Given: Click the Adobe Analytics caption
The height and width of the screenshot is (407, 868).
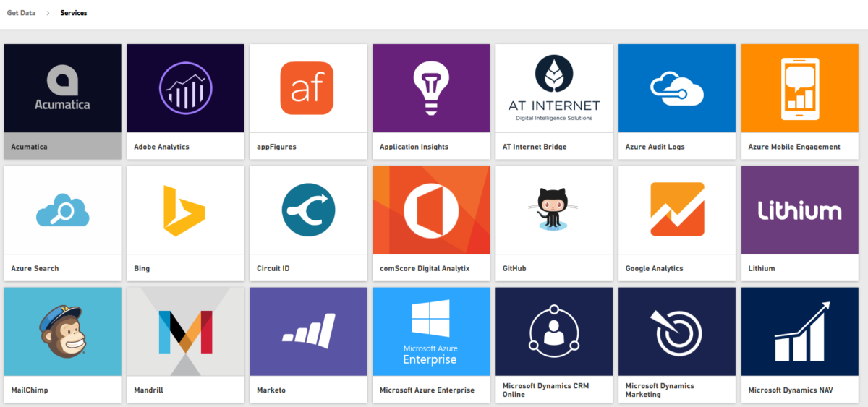Looking at the screenshot, I should point(161,147).
